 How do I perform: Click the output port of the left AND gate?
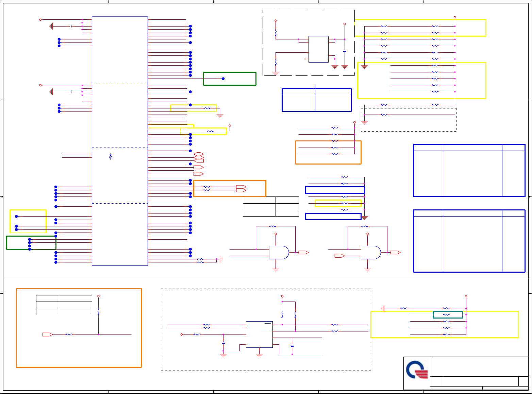coord(303,253)
